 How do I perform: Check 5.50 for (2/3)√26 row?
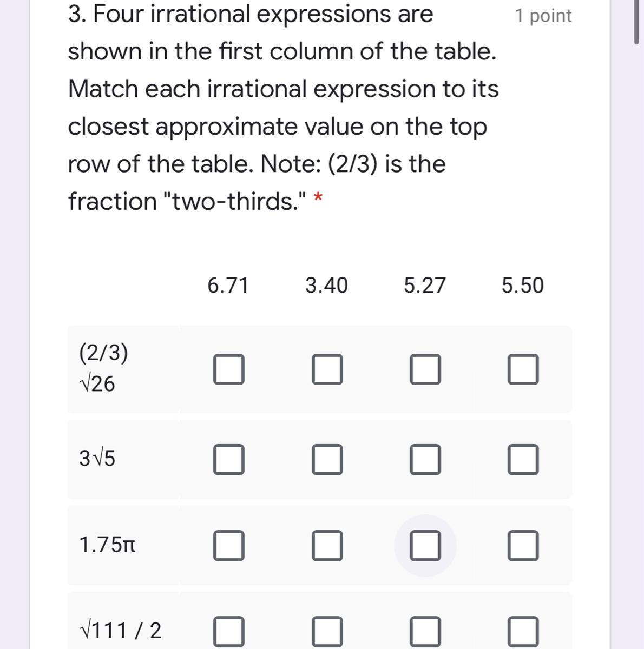(523, 369)
